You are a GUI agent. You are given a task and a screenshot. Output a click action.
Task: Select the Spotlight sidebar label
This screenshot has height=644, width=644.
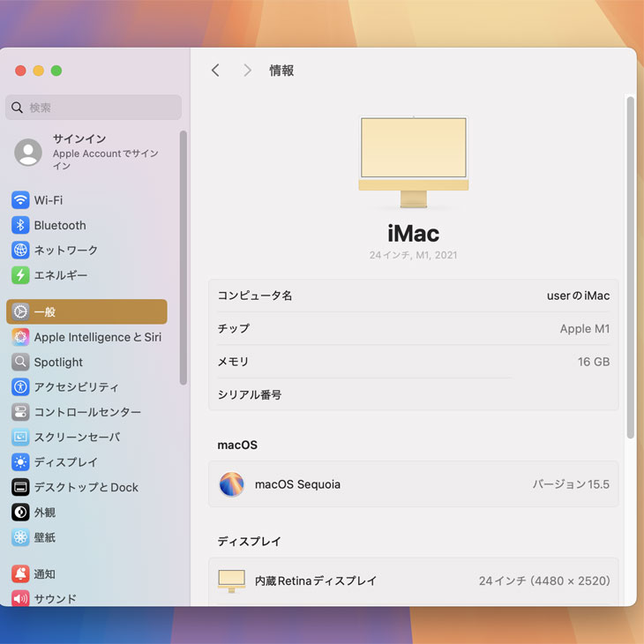pyautogui.click(x=58, y=363)
